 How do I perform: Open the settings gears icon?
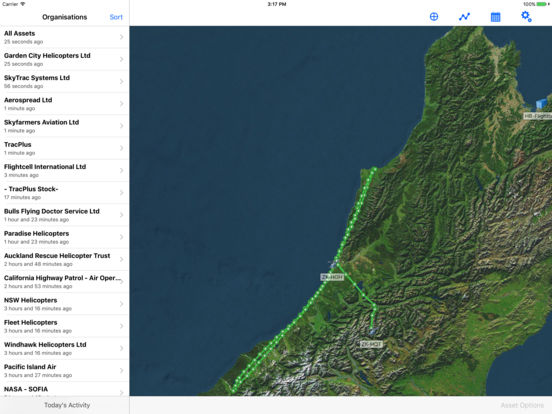[x=526, y=17]
